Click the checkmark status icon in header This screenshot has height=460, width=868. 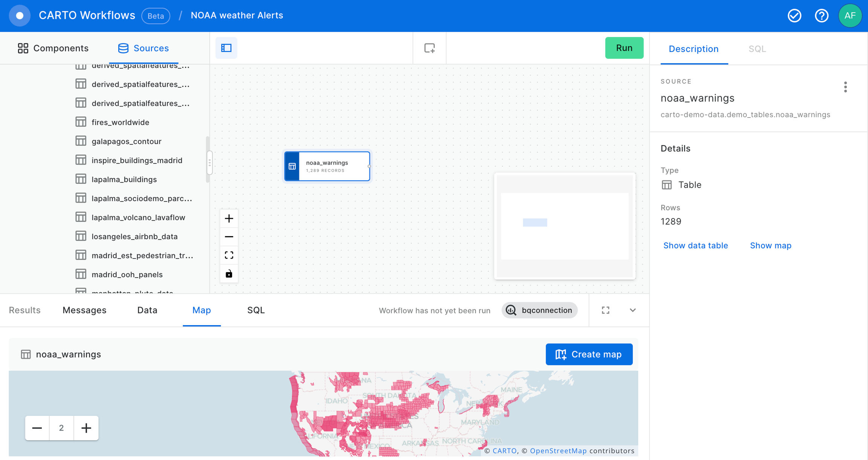[x=794, y=15]
